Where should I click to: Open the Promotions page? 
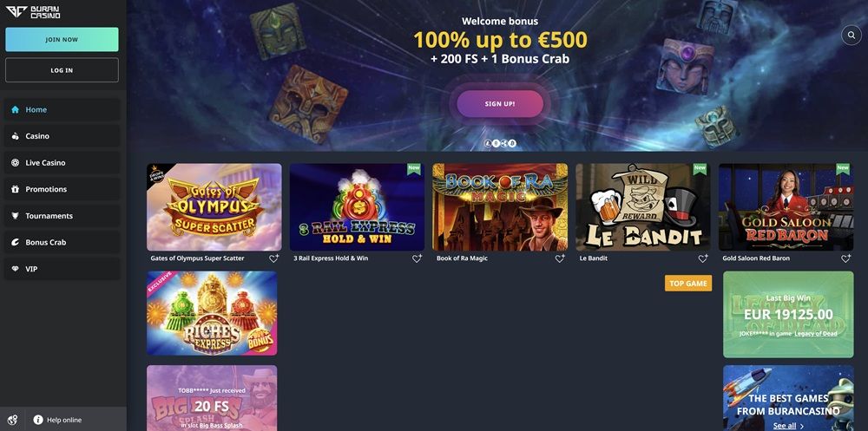click(x=62, y=189)
